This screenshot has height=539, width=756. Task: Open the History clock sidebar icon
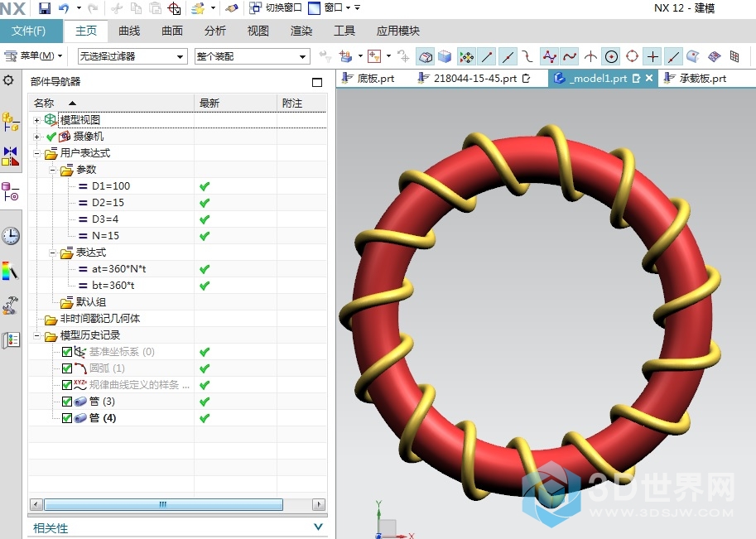point(10,236)
